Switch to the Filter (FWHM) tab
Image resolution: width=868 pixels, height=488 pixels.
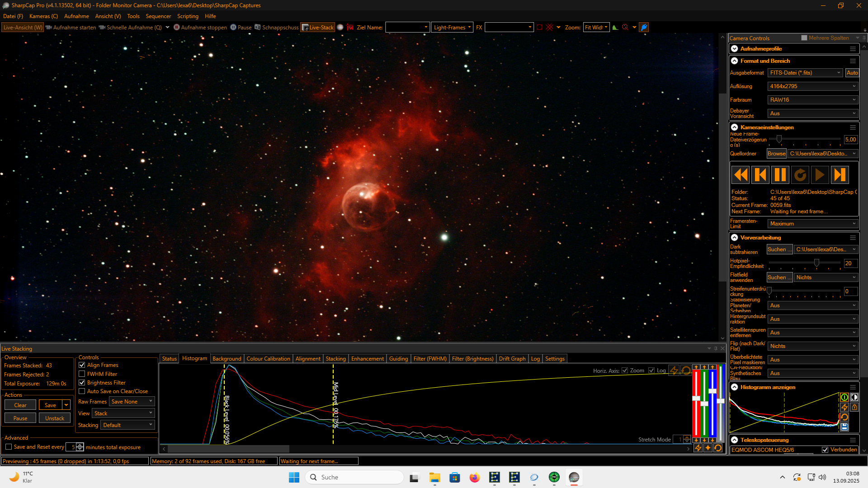(430, 359)
